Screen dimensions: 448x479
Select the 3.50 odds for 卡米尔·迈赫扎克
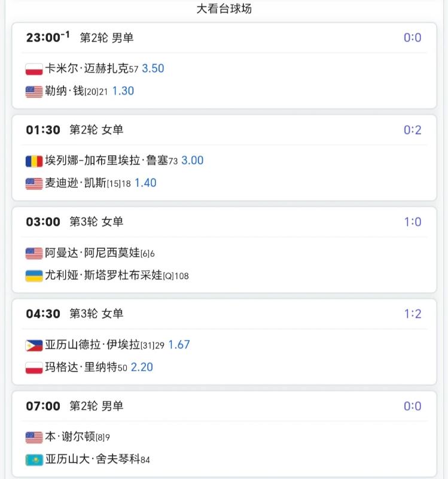coord(153,68)
